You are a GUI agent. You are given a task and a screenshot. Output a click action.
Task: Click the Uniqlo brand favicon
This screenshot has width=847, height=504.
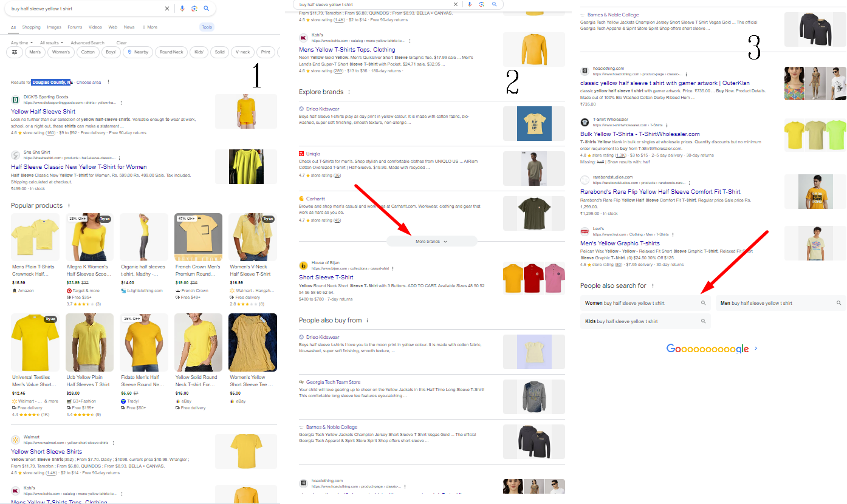[301, 154]
